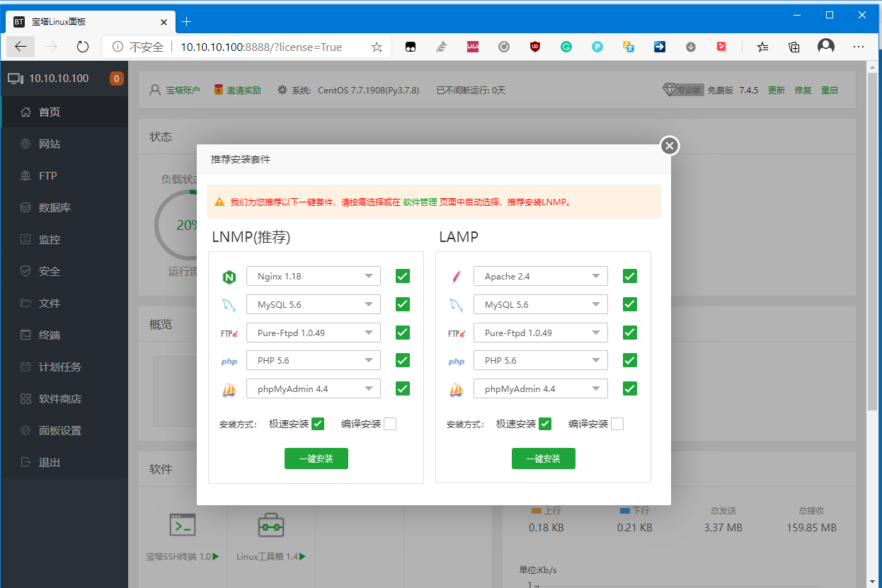
Task: Toggle 极速安装 checkbox under LNMP
Action: point(318,424)
